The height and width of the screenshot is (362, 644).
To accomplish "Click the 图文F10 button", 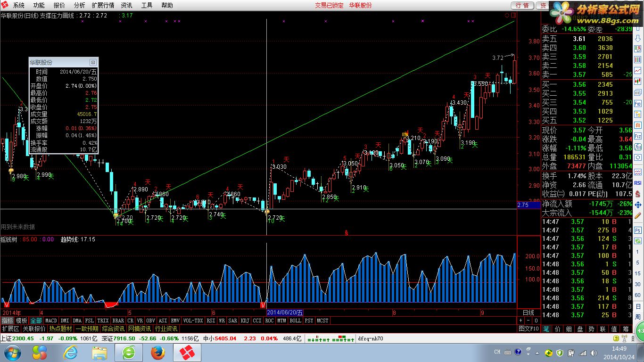I will [x=528, y=329].
